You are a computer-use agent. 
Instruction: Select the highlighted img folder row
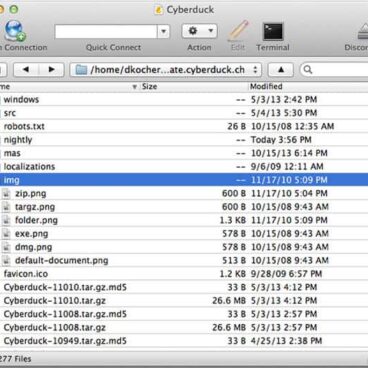pyautogui.click(x=184, y=180)
